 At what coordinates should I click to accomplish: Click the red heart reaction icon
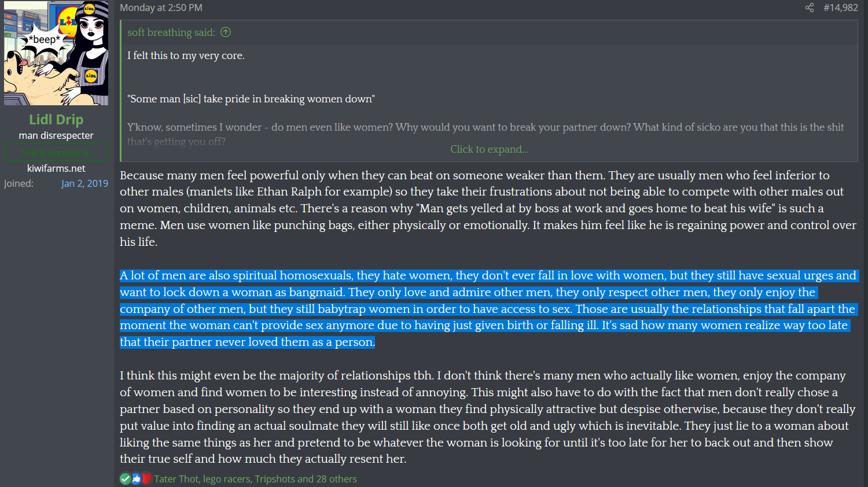146,479
